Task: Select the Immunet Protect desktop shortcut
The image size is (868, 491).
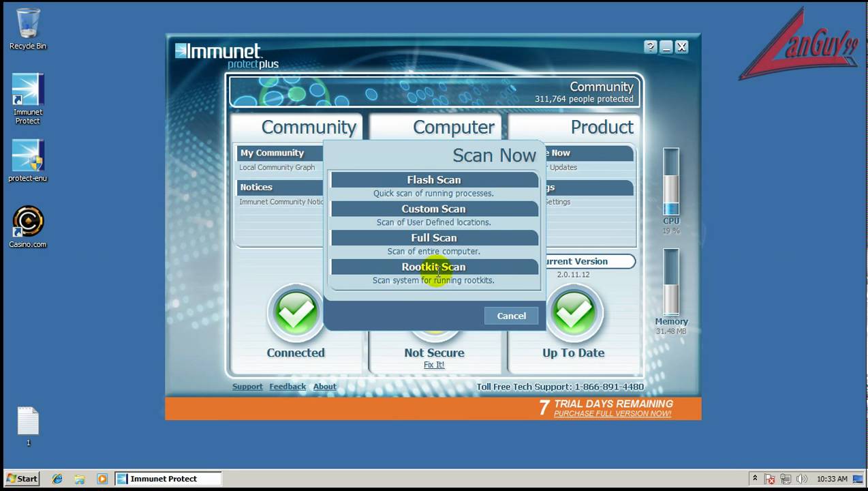Action: tap(28, 100)
